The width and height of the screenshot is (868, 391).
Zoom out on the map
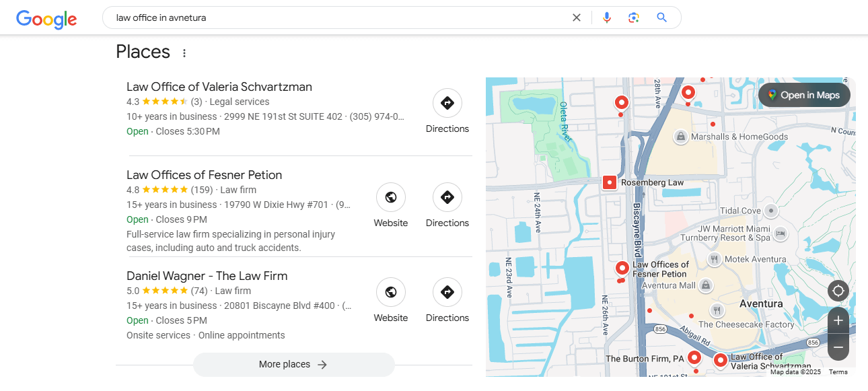click(838, 347)
